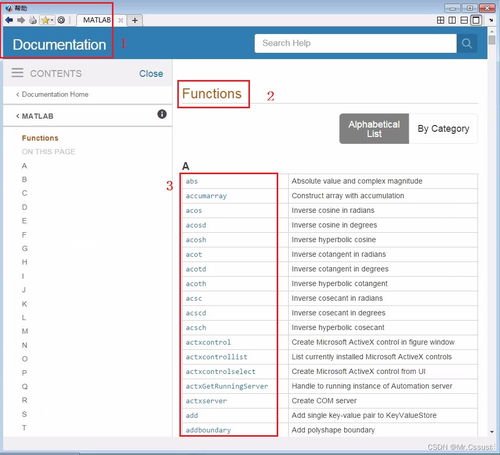Click 'Absolute value and complex magnitude' description
The height and width of the screenshot is (455, 500).
coord(357,181)
